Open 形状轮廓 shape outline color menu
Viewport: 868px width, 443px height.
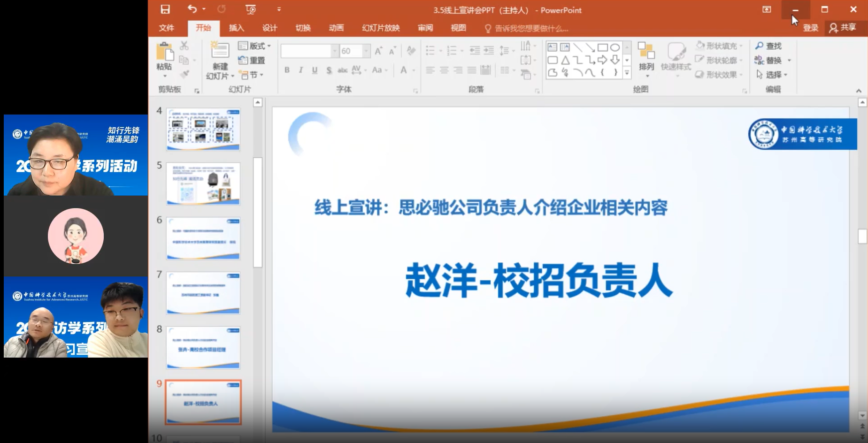(719, 60)
